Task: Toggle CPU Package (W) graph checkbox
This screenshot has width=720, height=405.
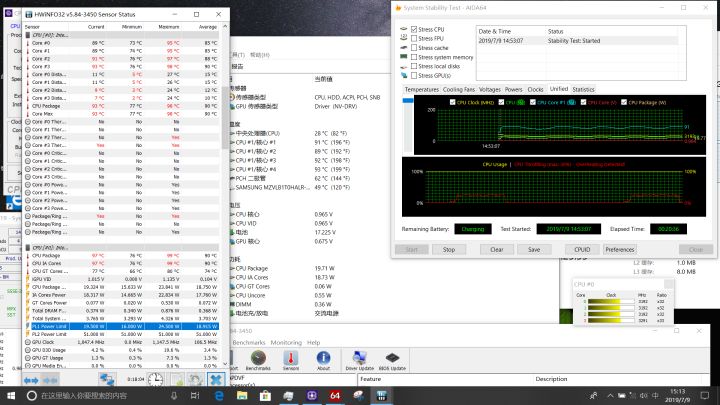Action: tap(624, 102)
